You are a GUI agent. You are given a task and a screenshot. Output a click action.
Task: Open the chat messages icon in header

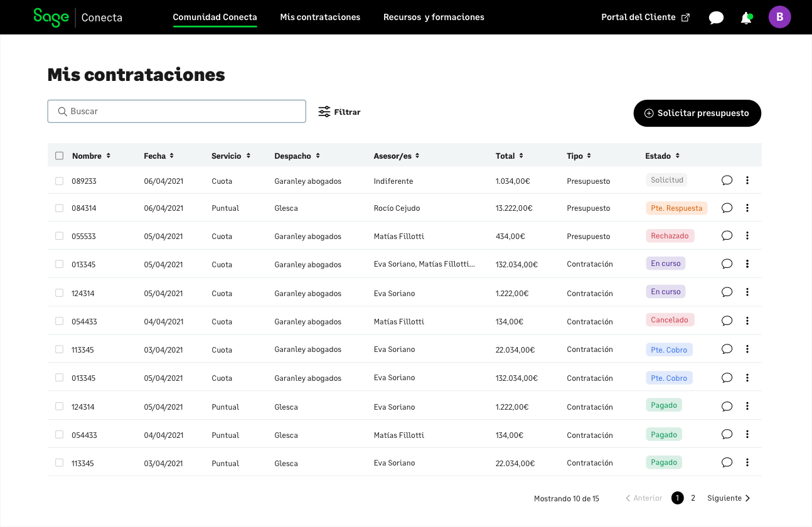point(716,18)
